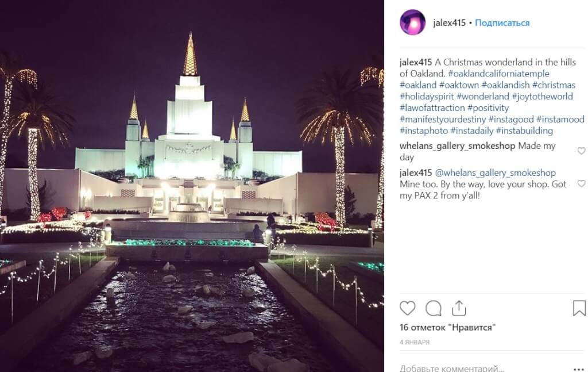This screenshot has height=372, width=588.
Task: Open jalex415 username in the header
Action: [x=449, y=23]
